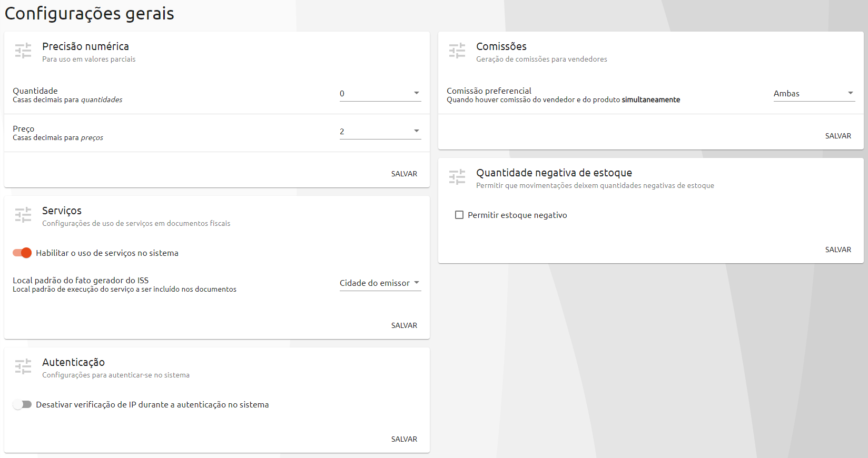
Task: Click the sliders icon beside Comissões
Action: point(457,51)
